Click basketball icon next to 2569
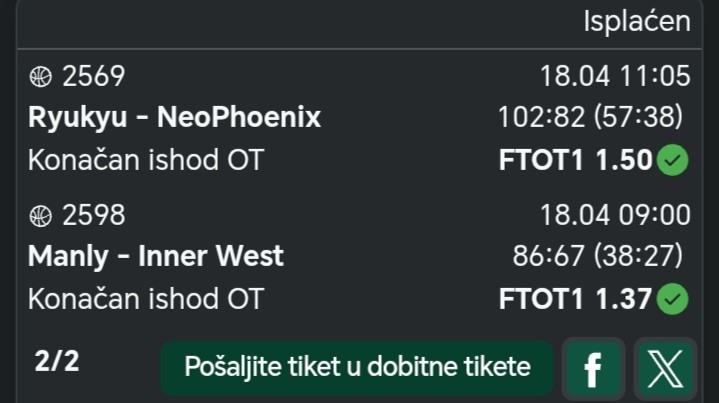This screenshot has width=719, height=403. (x=41, y=76)
